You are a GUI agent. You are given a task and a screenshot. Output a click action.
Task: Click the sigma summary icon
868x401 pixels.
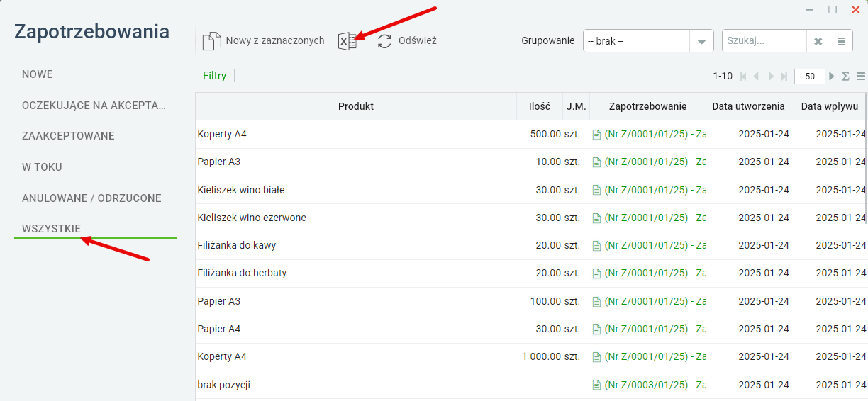[x=845, y=76]
